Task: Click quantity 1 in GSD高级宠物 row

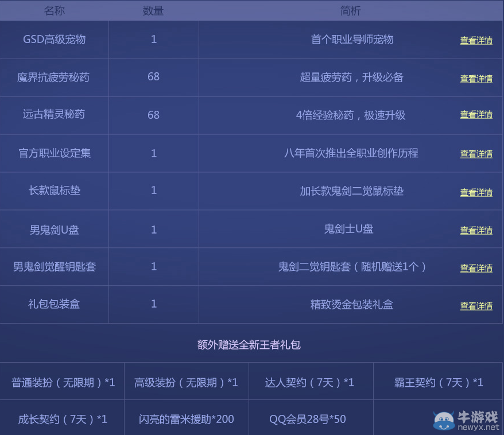Action: (154, 39)
